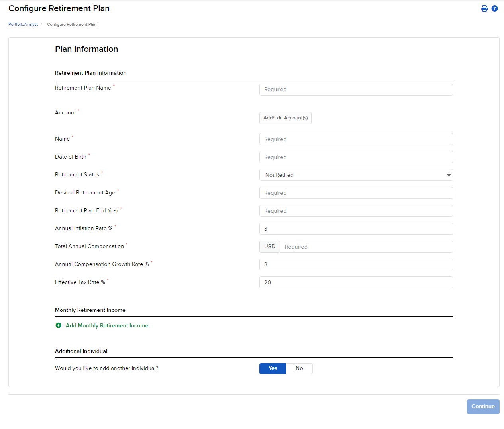Click Add Monthly Retirement Income link
The image size is (504, 429).
click(x=107, y=325)
